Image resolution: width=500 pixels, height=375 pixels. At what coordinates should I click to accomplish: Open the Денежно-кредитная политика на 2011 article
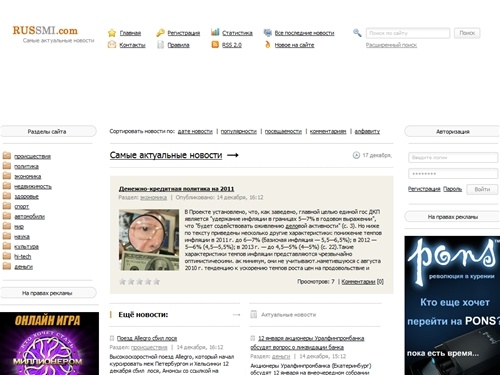[176, 189]
